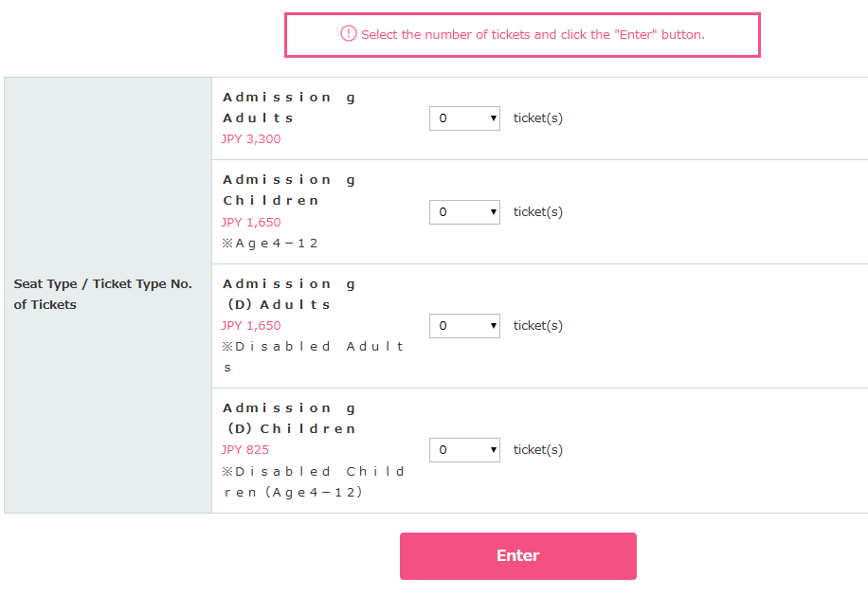Viewport: 868px width, 597px height.
Task: Click the Age 4-12 note under Children
Action: [x=269, y=244]
